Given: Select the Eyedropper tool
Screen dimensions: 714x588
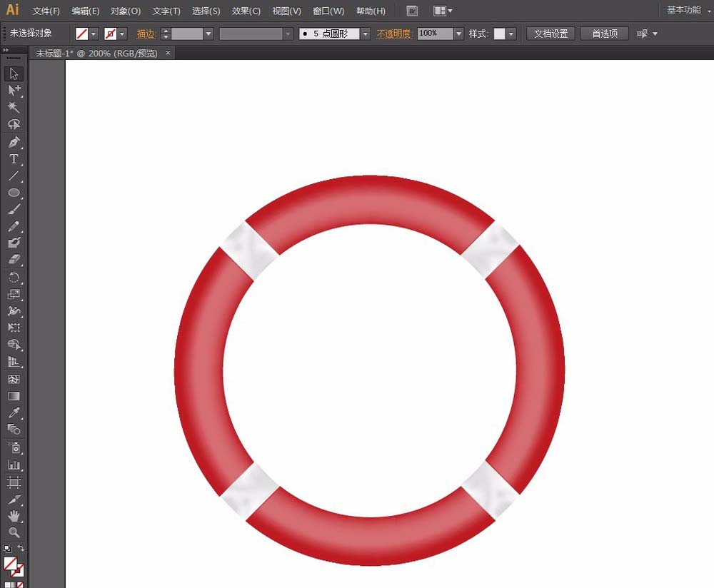Looking at the screenshot, I should click(13, 413).
